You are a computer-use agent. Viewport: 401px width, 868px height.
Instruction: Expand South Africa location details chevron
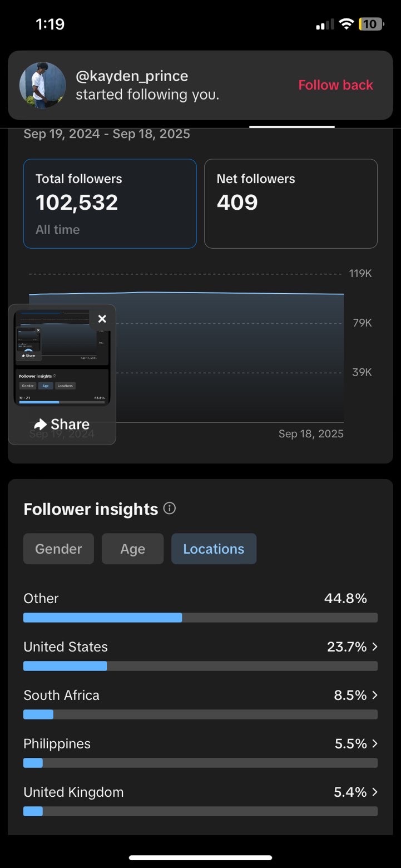coord(375,695)
